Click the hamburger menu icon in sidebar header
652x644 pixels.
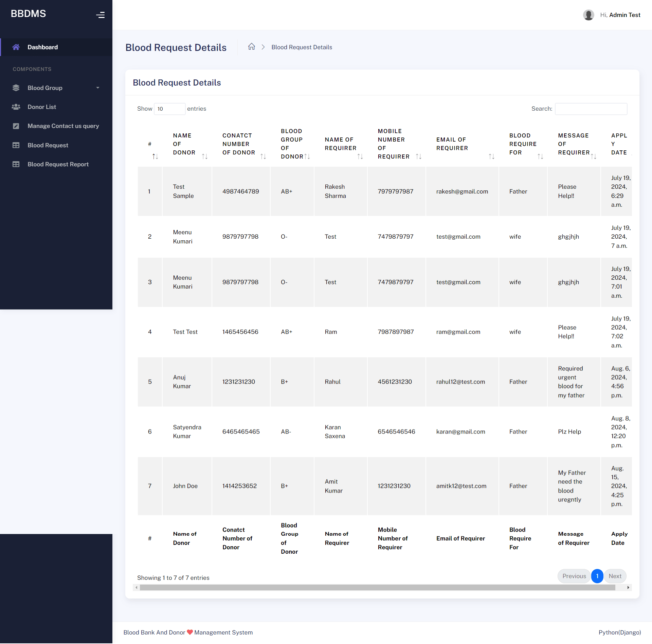(x=101, y=15)
